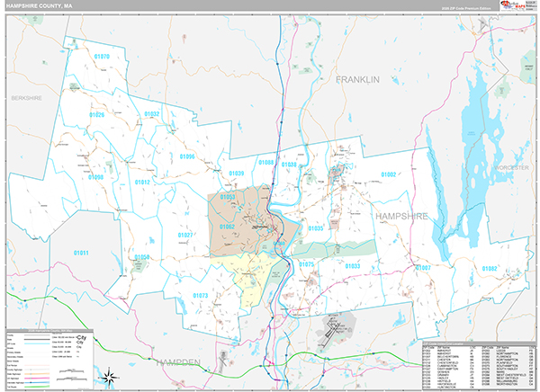
Task: Select ZIP code label 01011
Action: point(81,253)
